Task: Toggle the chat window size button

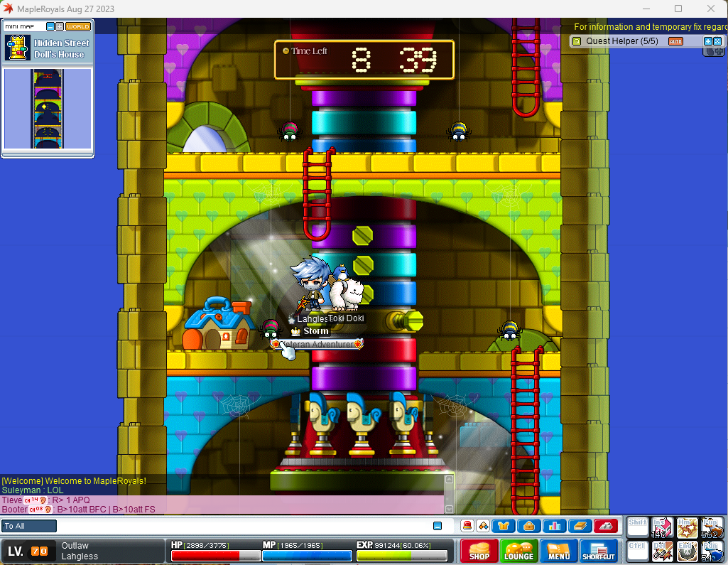Action: (x=438, y=526)
